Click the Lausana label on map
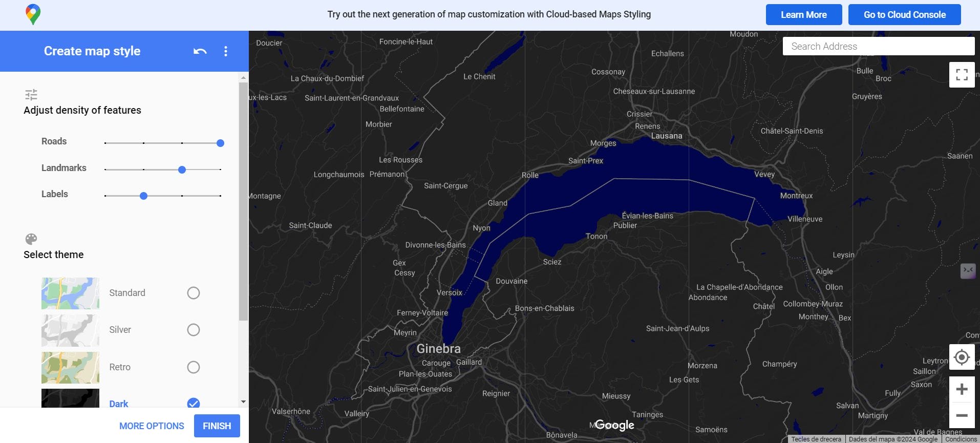The height and width of the screenshot is (443, 980). tap(667, 136)
